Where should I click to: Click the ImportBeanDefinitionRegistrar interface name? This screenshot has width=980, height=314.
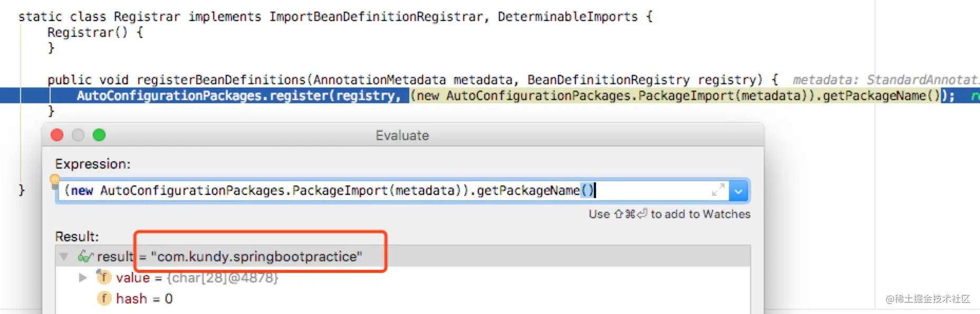(376, 17)
